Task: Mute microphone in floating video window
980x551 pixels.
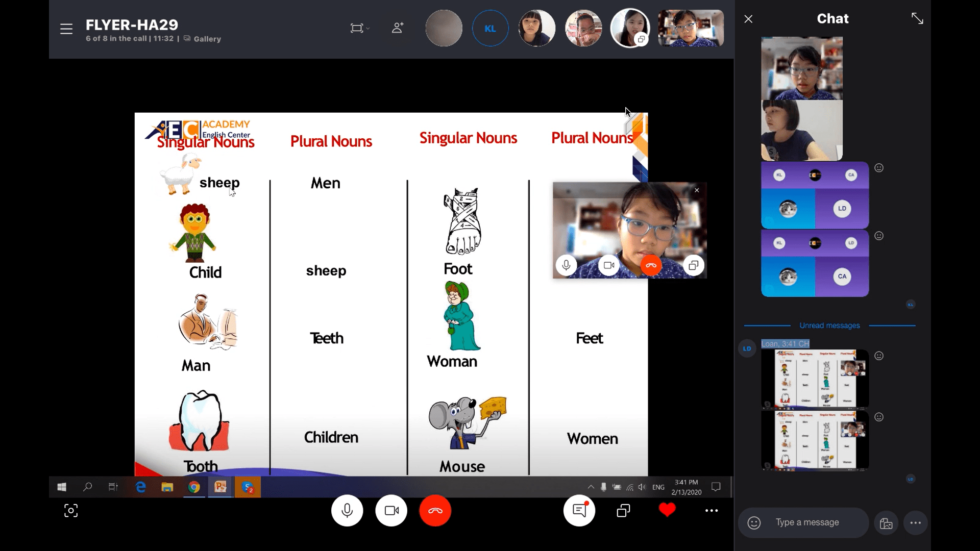Action: [566, 265]
